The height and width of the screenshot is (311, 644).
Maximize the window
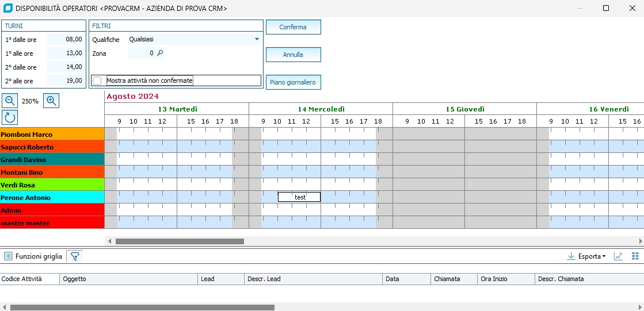click(x=606, y=8)
